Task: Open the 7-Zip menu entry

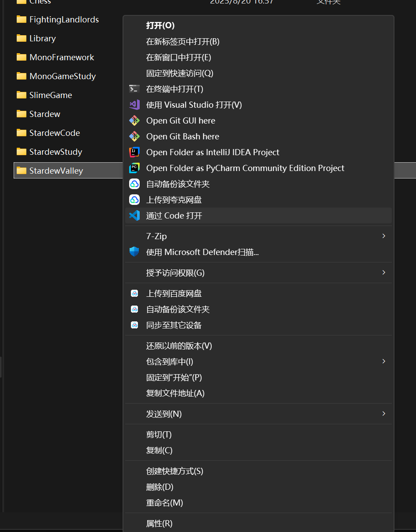Action: click(x=258, y=236)
